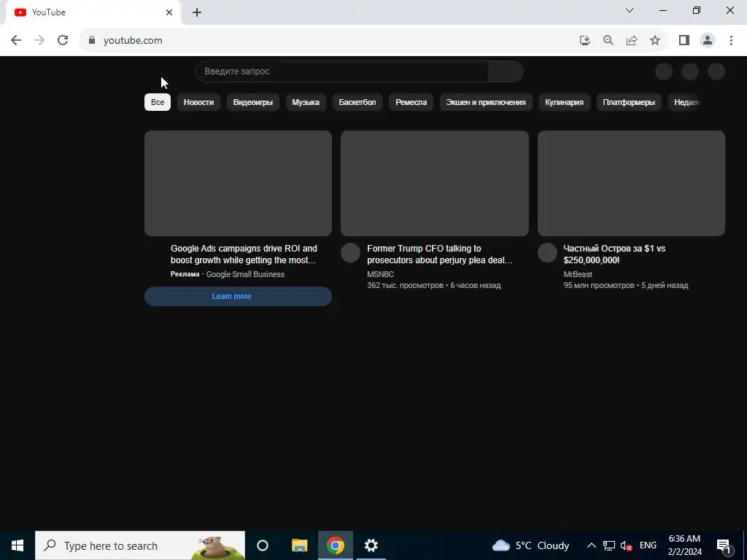
Task: Expand the tab search chevron
Action: [630, 10]
